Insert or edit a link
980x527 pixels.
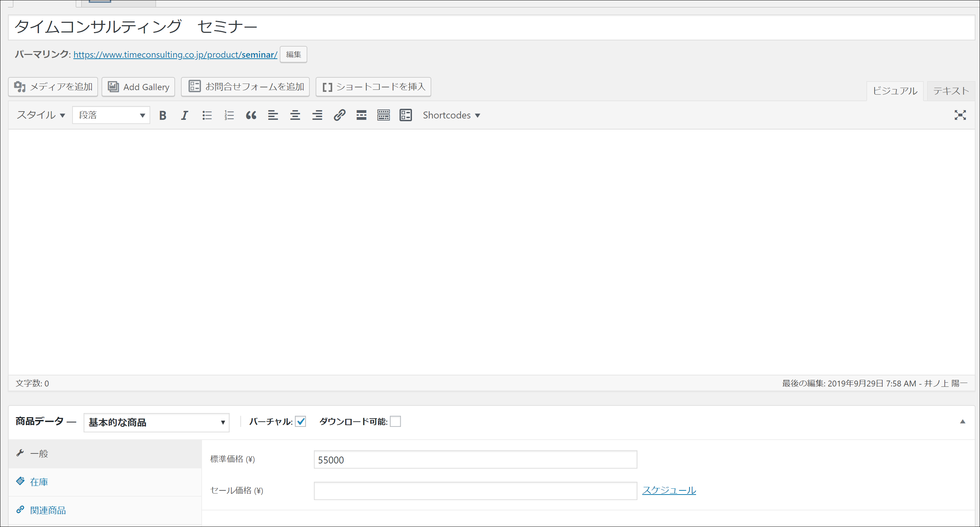coord(339,115)
